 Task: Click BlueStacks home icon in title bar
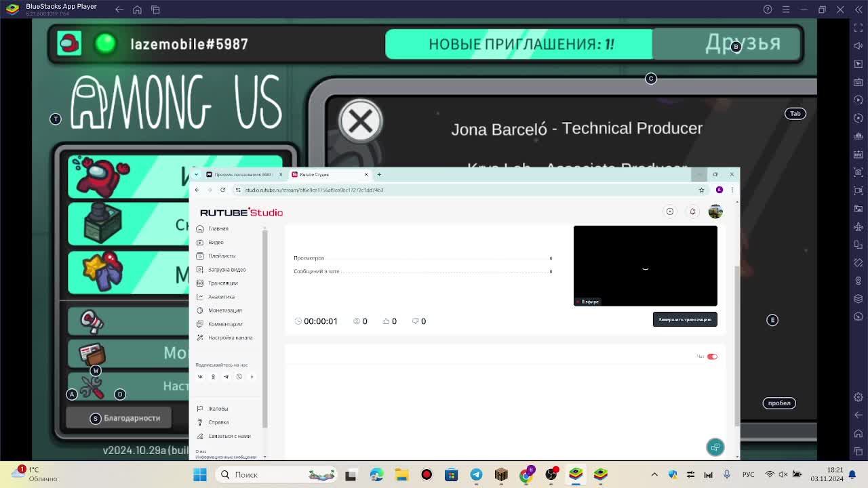(x=137, y=9)
